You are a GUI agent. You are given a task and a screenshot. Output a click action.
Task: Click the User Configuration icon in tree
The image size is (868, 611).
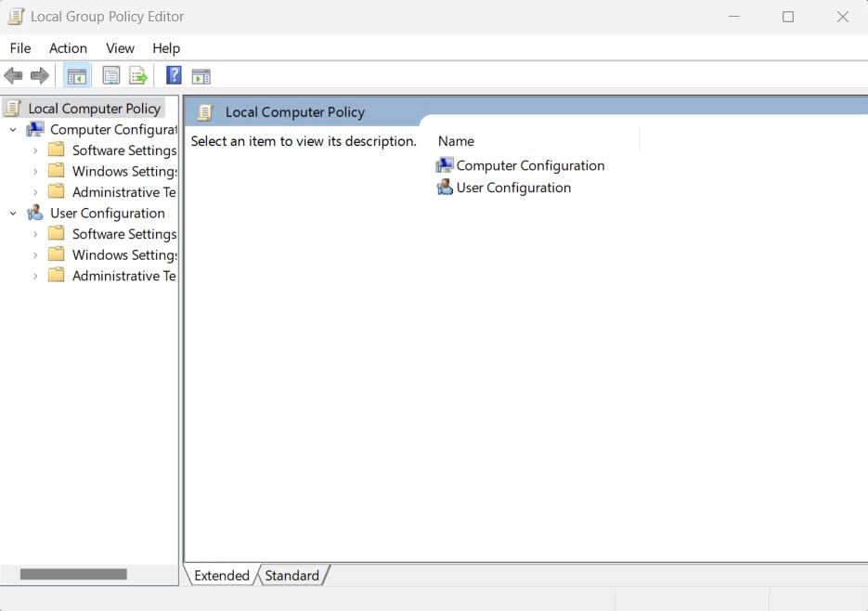[35, 213]
